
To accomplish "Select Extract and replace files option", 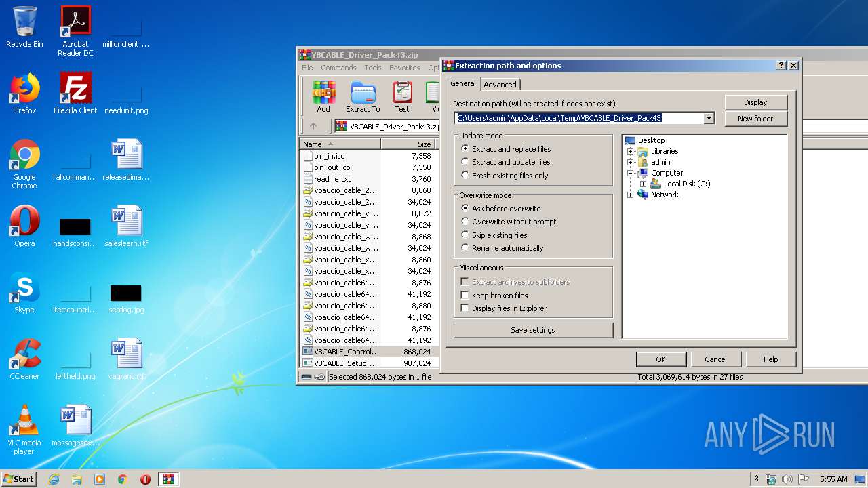I will 505,148.
